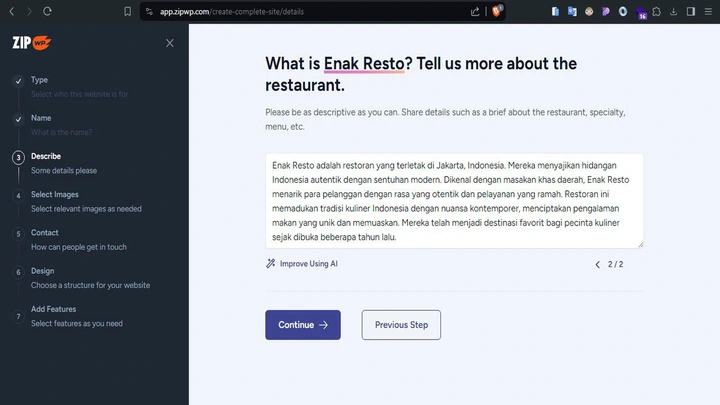
Task: Bookmark this page with the bookmark icon
Action: 127,11
